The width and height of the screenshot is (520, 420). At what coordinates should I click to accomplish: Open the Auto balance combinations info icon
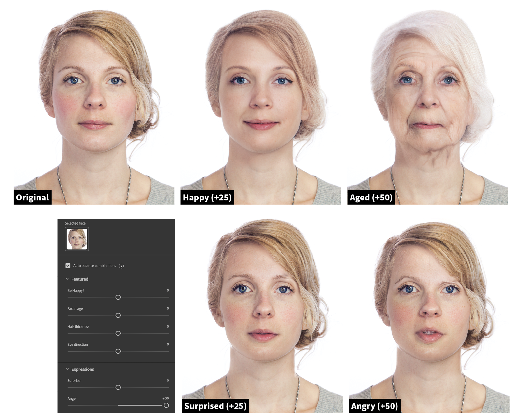[121, 266]
